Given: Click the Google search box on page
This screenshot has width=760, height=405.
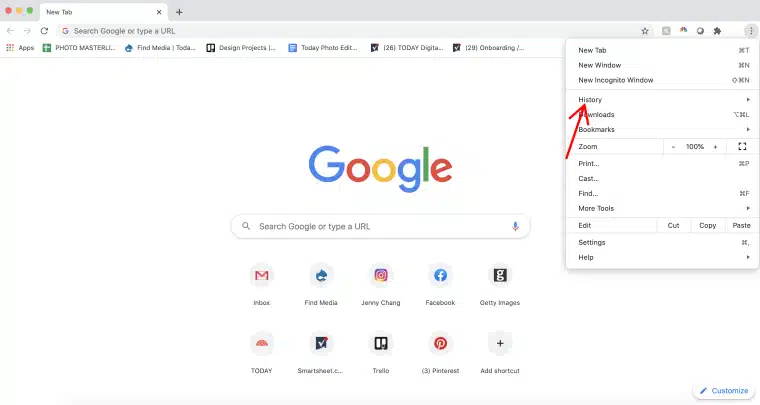Looking at the screenshot, I should click(380, 226).
